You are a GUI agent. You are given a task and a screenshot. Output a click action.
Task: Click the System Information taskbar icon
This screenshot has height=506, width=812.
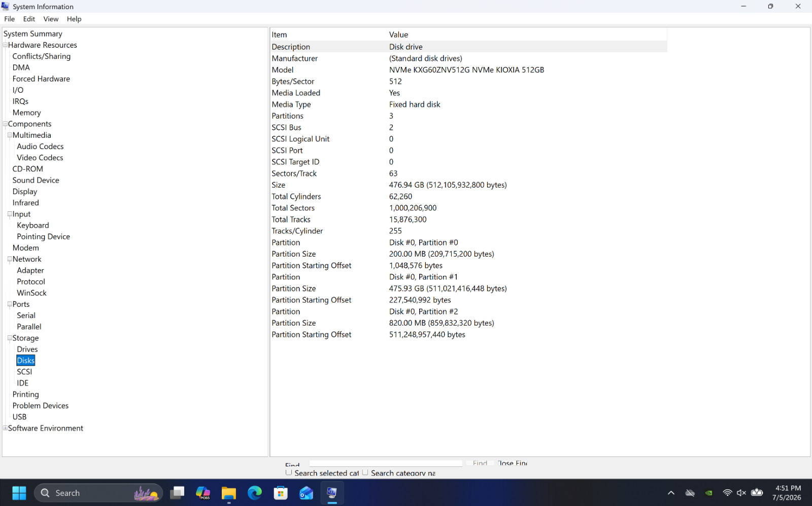pos(332,493)
